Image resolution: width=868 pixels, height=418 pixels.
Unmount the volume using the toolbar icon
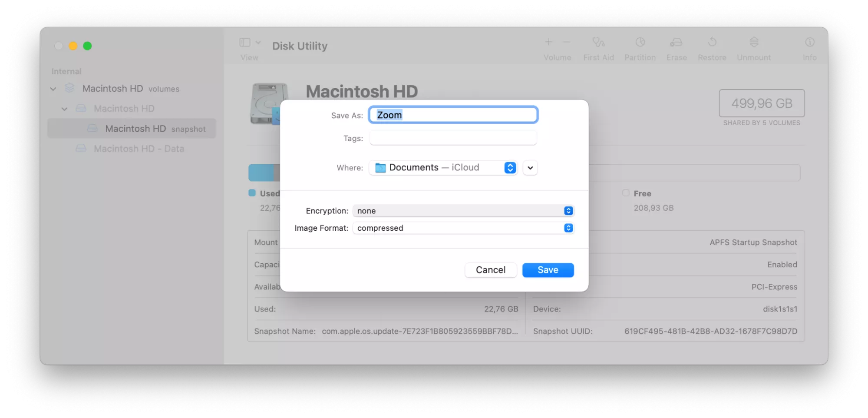tap(753, 48)
